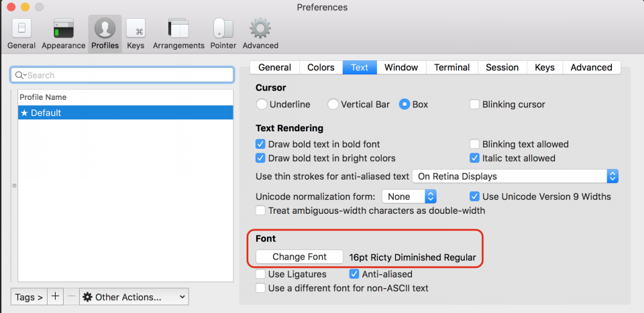Click the profile Search field
The width and height of the screenshot is (644, 313).
122,75
